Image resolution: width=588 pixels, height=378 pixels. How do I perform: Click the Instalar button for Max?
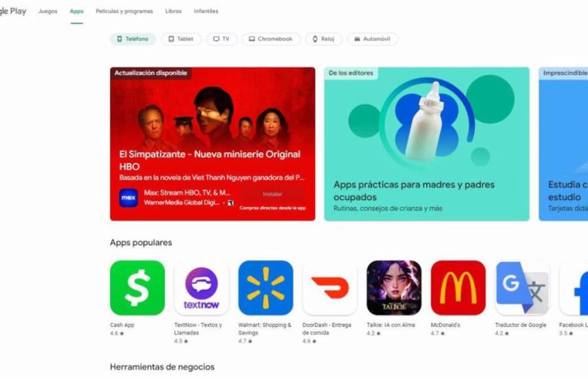(x=272, y=194)
